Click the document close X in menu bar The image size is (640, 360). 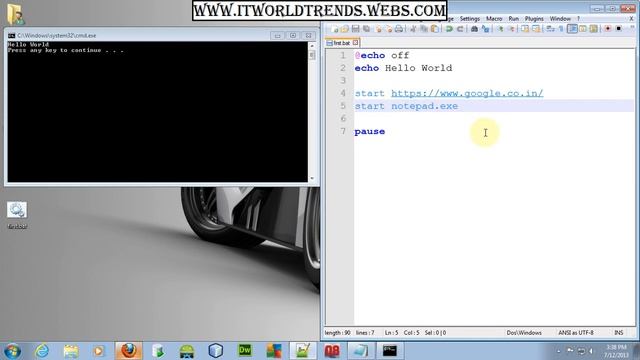click(x=631, y=19)
